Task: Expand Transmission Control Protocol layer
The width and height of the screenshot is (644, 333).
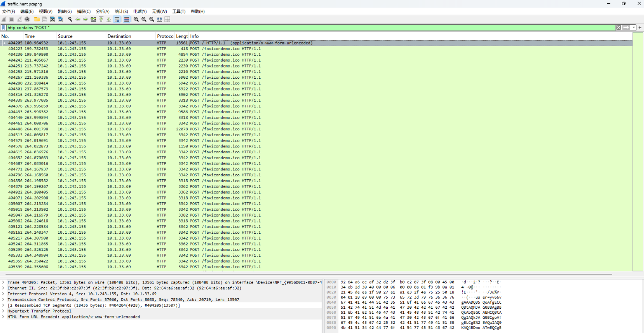Action: [3, 299]
